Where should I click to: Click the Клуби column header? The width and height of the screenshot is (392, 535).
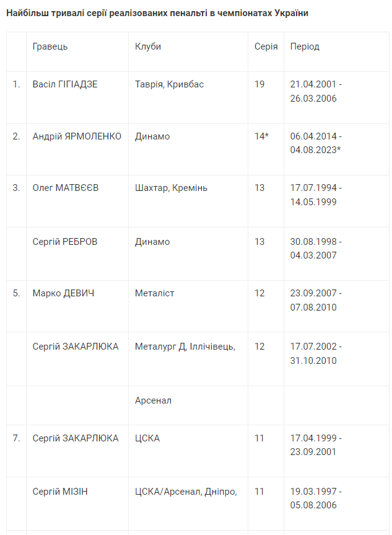coord(148,46)
